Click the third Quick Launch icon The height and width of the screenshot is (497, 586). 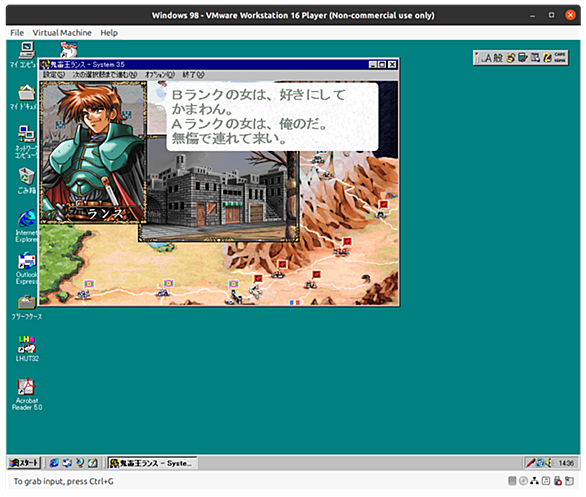point(80,463)
